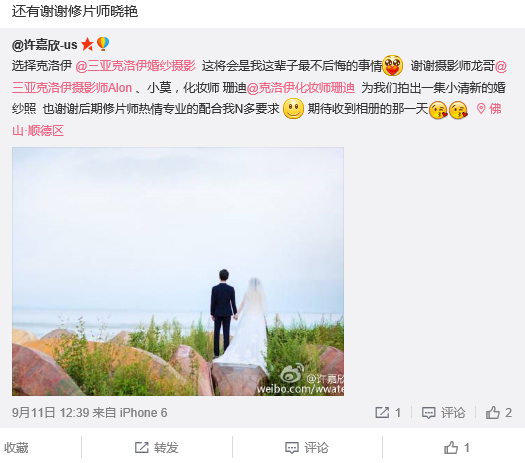The height and width of the screenshot is (463, 525).
Task: Click the 转发 repost button at bottom
Action: [x=156, y=448]
